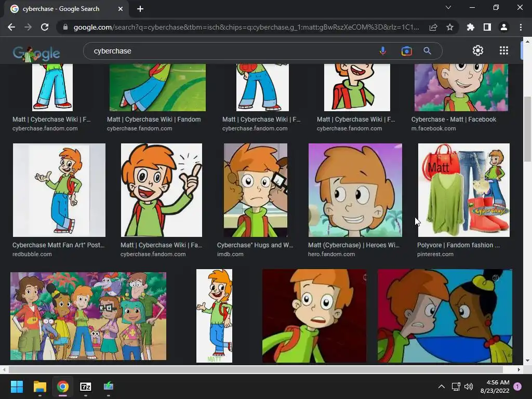Open the Windows Start menu
The width and height of the screenshot is (532, 399).
tap(17, 387)
